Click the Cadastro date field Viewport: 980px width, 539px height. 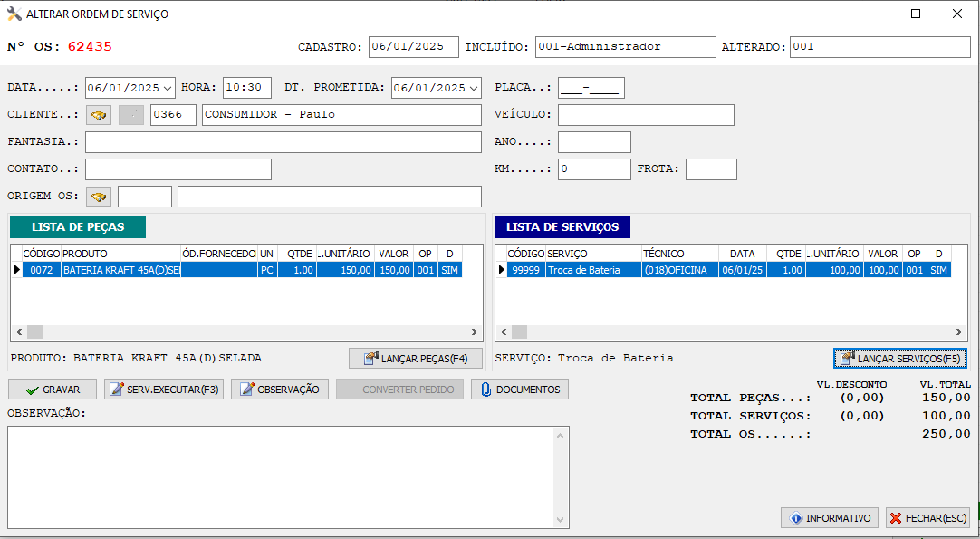pyautogui.click(x=414, y=47)
